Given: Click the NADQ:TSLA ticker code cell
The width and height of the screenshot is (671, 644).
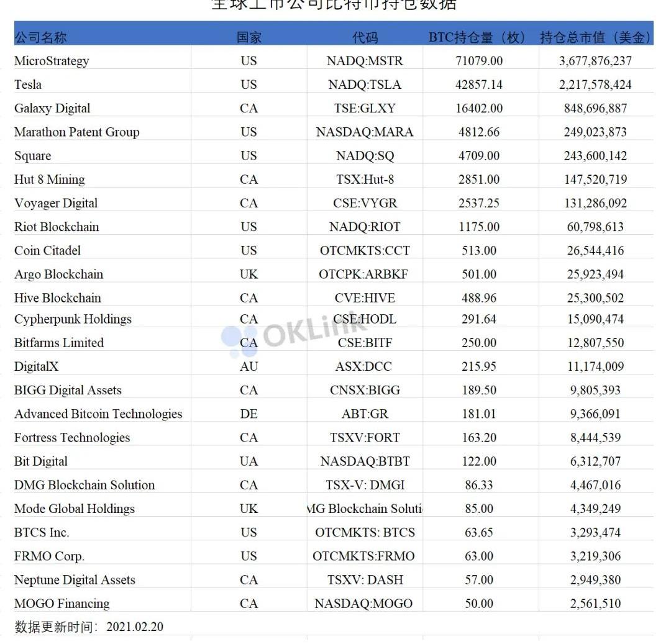Looking at the screenshot, I should [365, 84].
